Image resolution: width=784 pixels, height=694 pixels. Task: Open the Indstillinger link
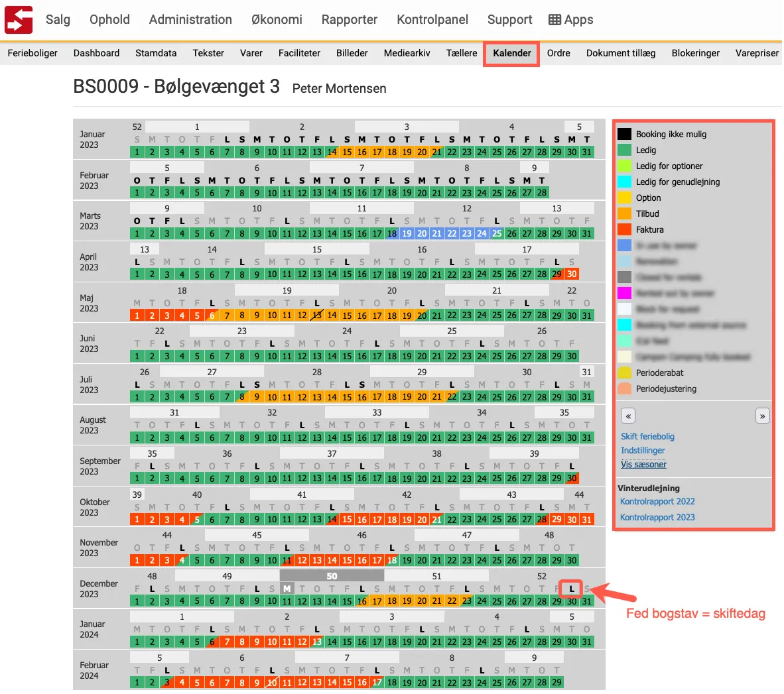pos(643,450)
